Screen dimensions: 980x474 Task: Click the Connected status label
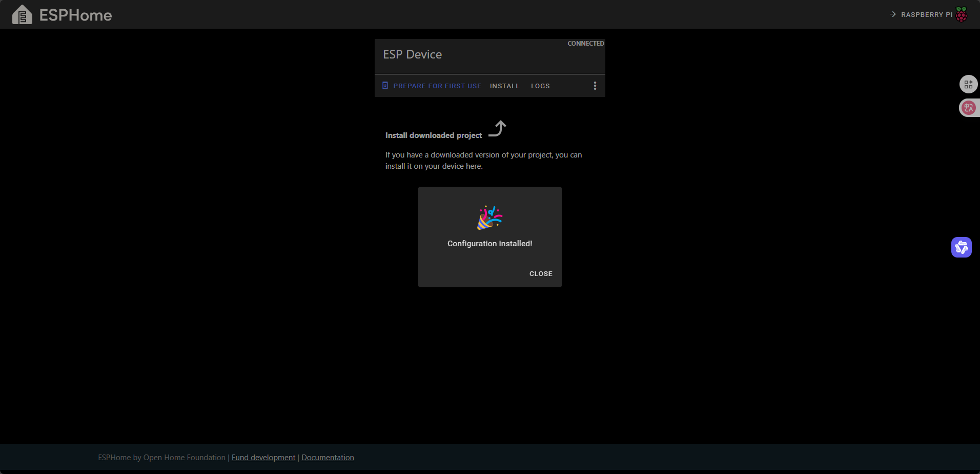(586, 44)
